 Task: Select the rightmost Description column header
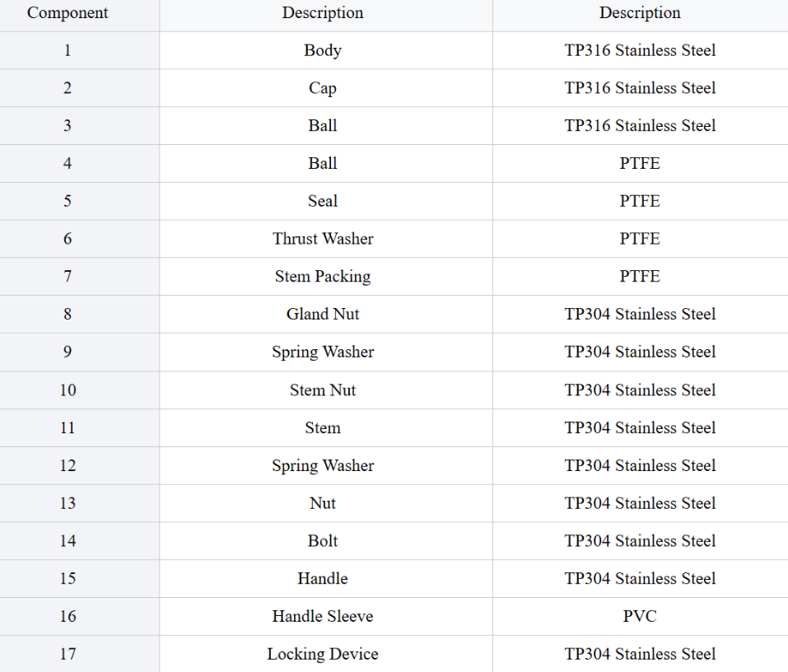click(641, 12)
